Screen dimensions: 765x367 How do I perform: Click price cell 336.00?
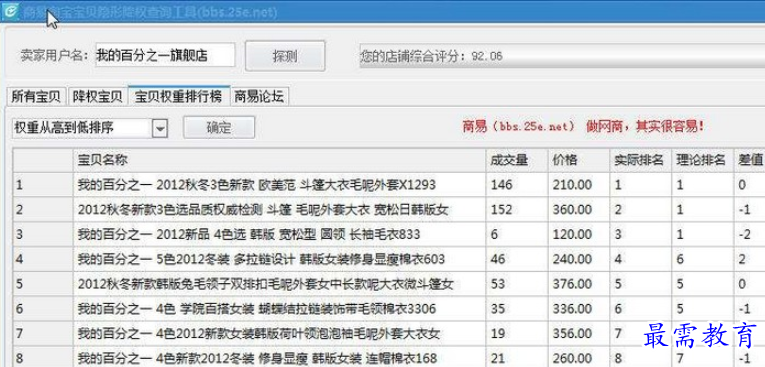click(572, 309)
